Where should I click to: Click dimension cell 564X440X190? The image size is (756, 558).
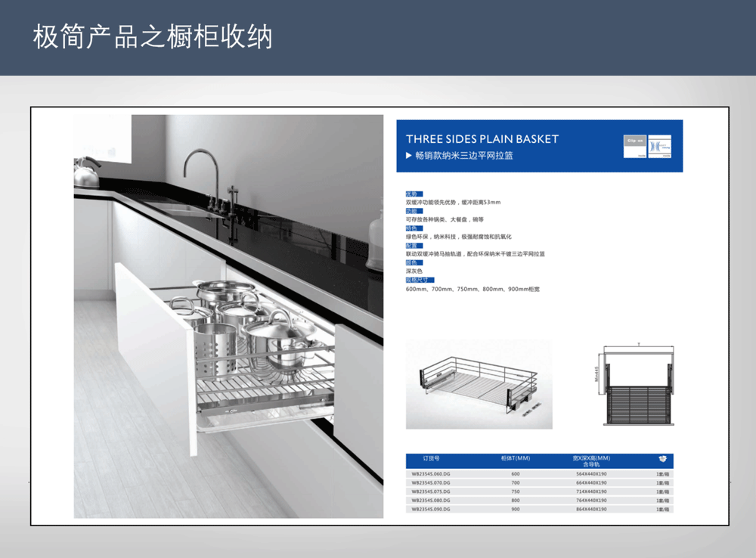(x=592, y=474)
